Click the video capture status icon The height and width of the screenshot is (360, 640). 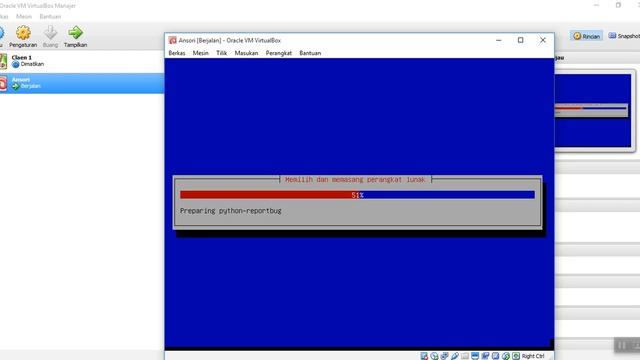[x=485, y=356]
